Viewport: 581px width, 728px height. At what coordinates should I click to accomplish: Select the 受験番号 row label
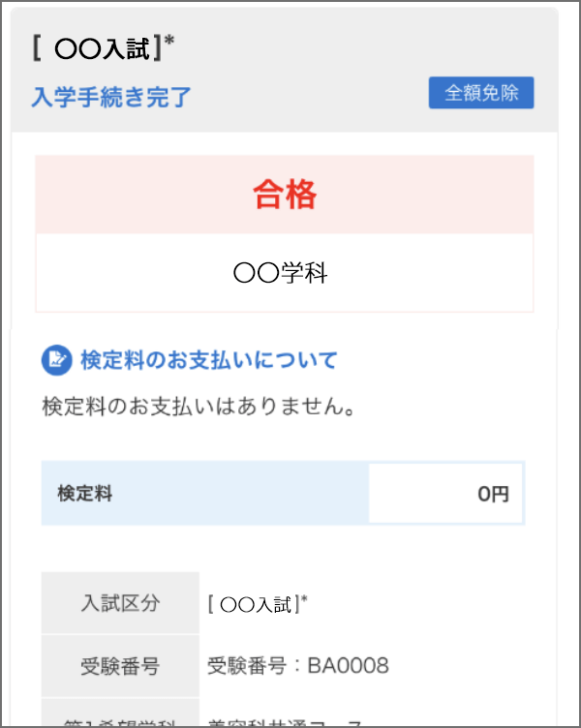coord(120,666)
